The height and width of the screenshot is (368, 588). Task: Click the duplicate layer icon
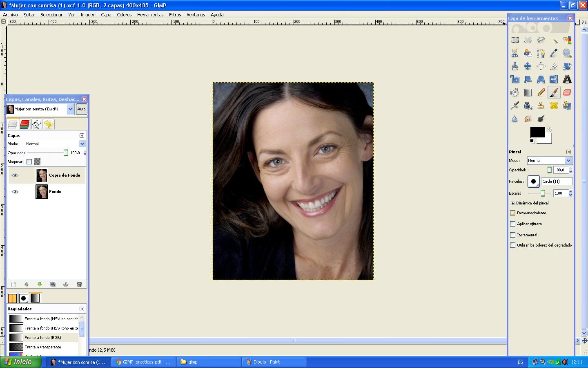[x=53, y=284]
